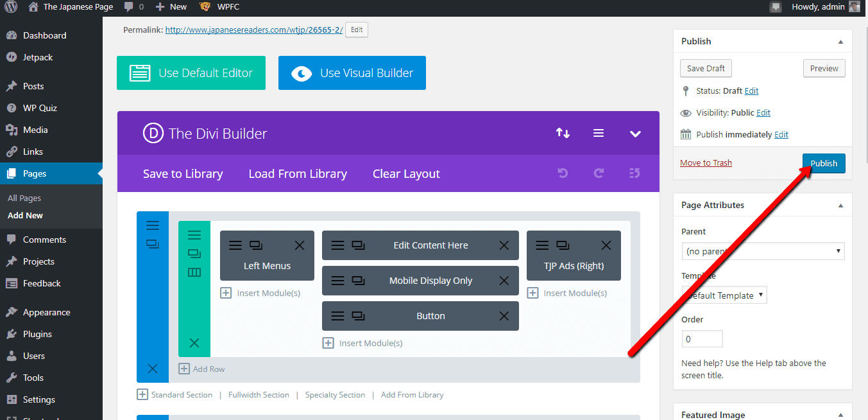Clone the Mobile Display Only module

pos(358,281)
